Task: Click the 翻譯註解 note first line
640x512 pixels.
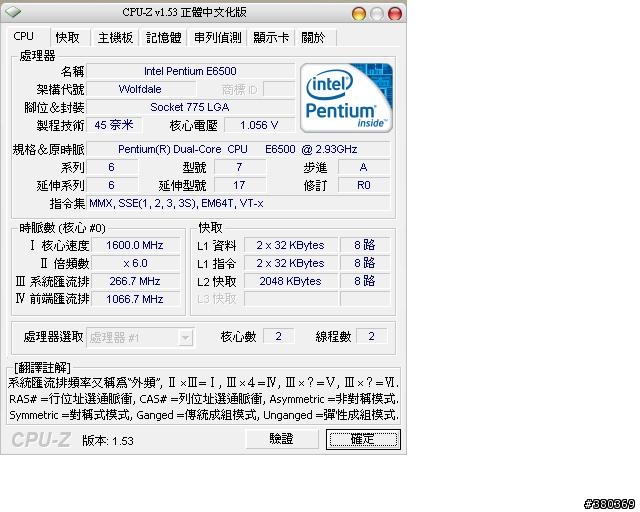Action: (x=204, y=383)
